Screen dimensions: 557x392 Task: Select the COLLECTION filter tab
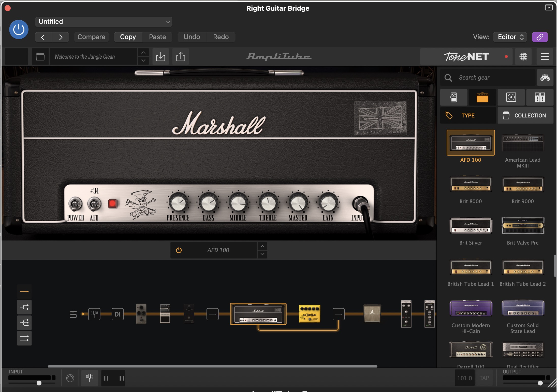525,115
